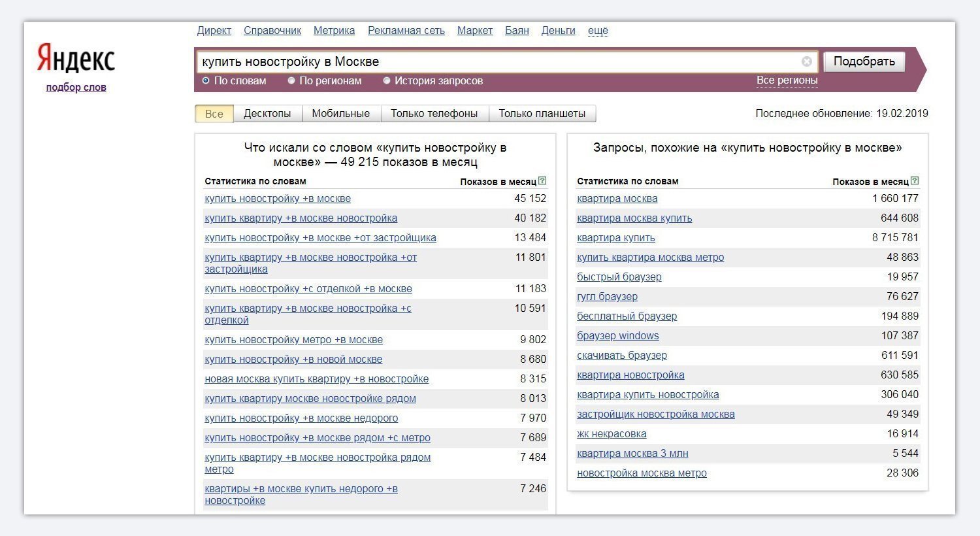Open купить новостройку +с отделкой +в москве
Image resolution: width=980 pixels, height=536 pixels.
coord(308,289)
